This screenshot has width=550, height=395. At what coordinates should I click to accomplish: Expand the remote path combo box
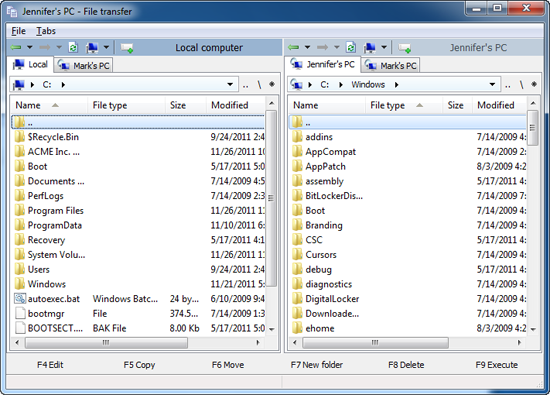click(x=492, y=85)
